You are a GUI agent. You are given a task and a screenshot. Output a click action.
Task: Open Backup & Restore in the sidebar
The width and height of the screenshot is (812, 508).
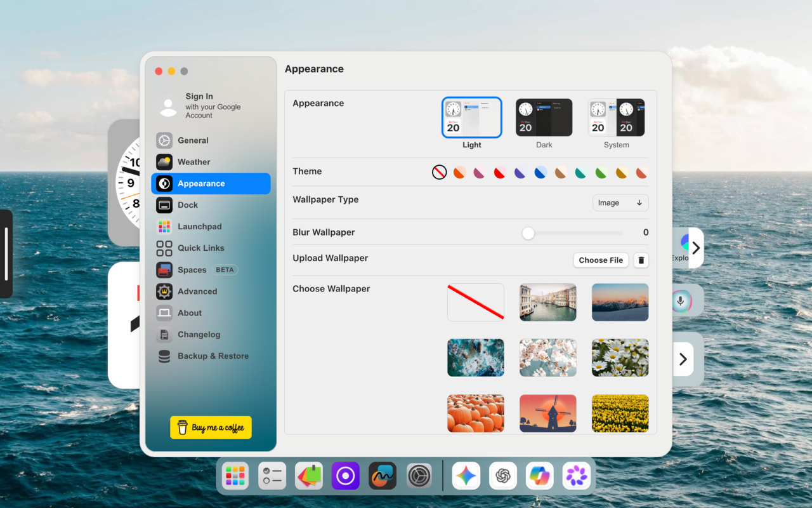tap(211, 356)
